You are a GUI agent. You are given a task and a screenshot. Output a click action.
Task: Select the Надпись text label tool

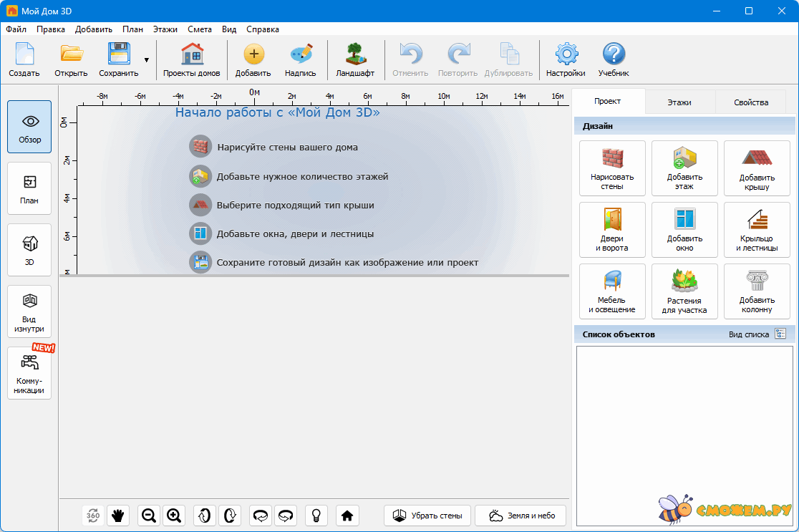point(301,59)
